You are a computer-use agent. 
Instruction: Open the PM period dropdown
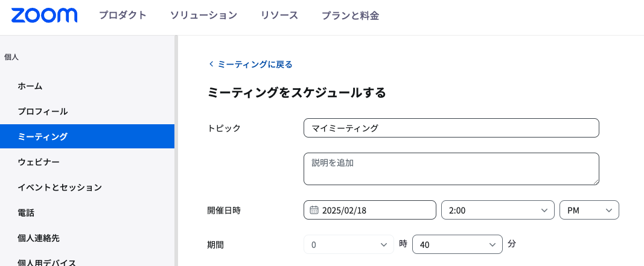tap(589, 210)
